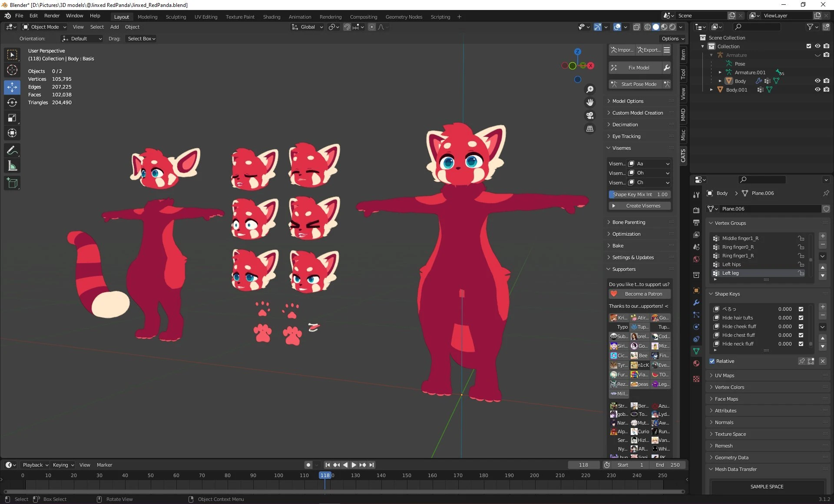834x504 pixels.
Task: Open the Object Mode dropdown
Action: pos(45,27)
